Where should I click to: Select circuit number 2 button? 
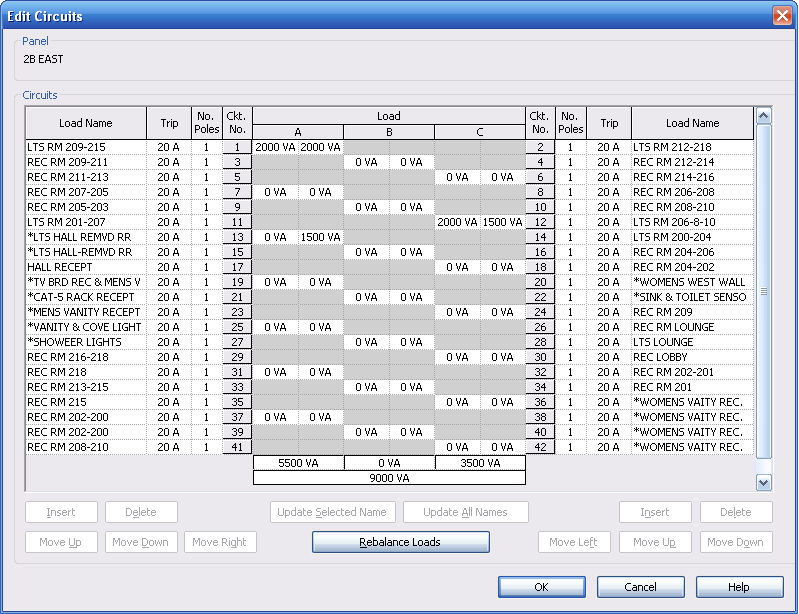click(540, 147)
